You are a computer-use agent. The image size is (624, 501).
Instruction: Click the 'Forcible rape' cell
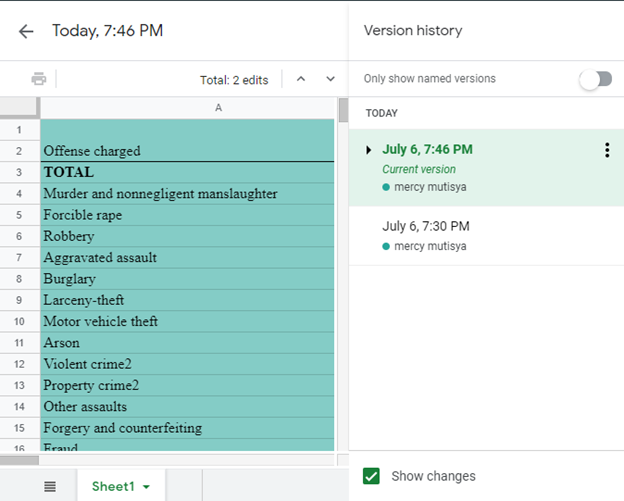point(187,215)
